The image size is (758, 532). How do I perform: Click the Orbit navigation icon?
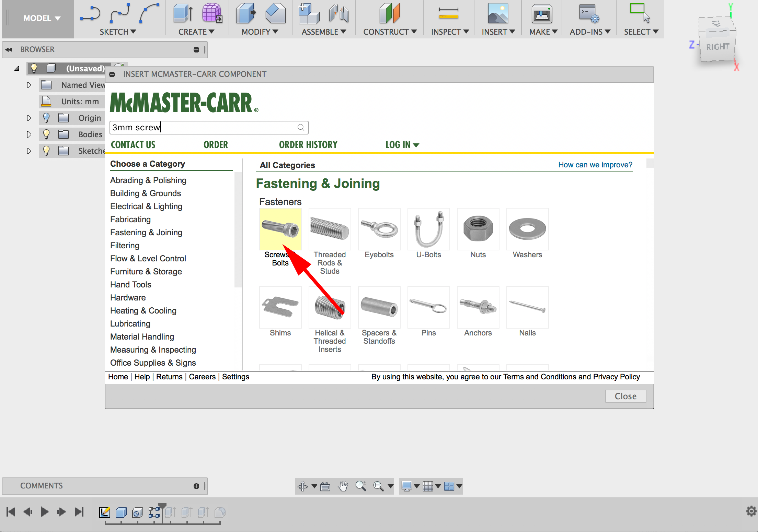point(302,486)
